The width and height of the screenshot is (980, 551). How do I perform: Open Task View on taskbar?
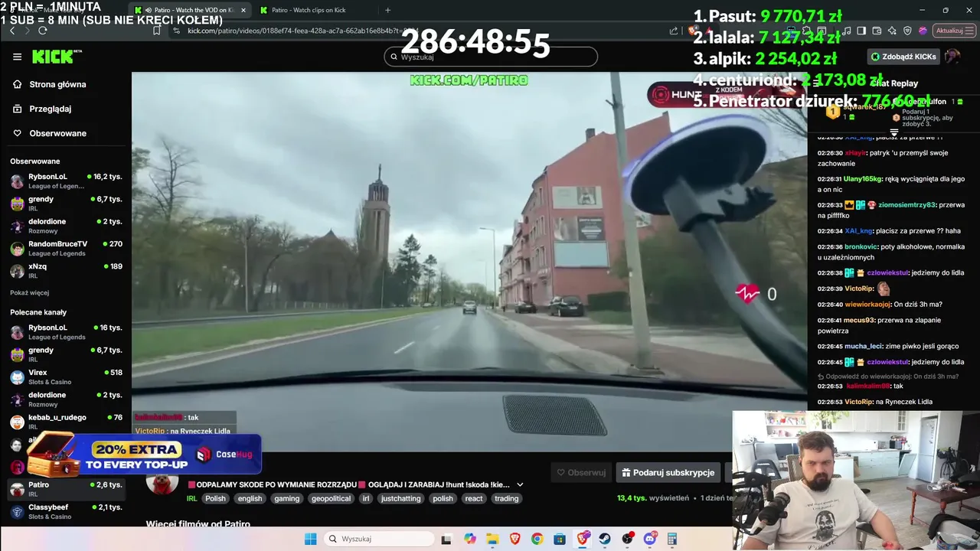click(x=446, y=539)
